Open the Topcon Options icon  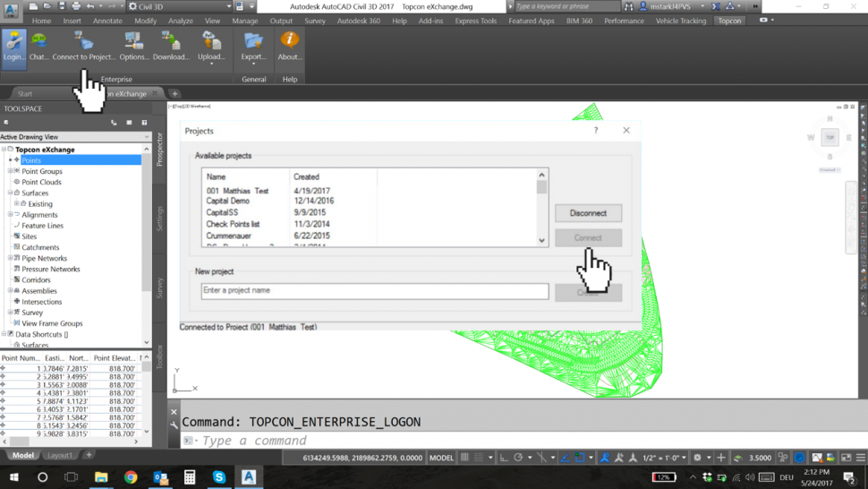(x=134, y=47)
